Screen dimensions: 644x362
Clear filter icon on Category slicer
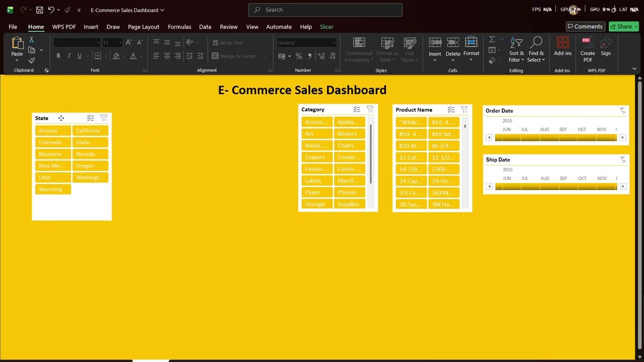[370, 109]
